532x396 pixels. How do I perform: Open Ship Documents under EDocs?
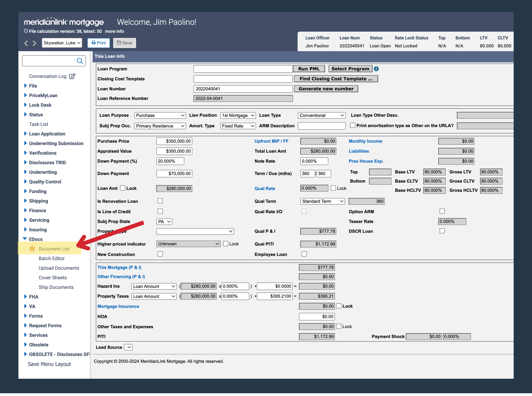click(x=56, y=287)
